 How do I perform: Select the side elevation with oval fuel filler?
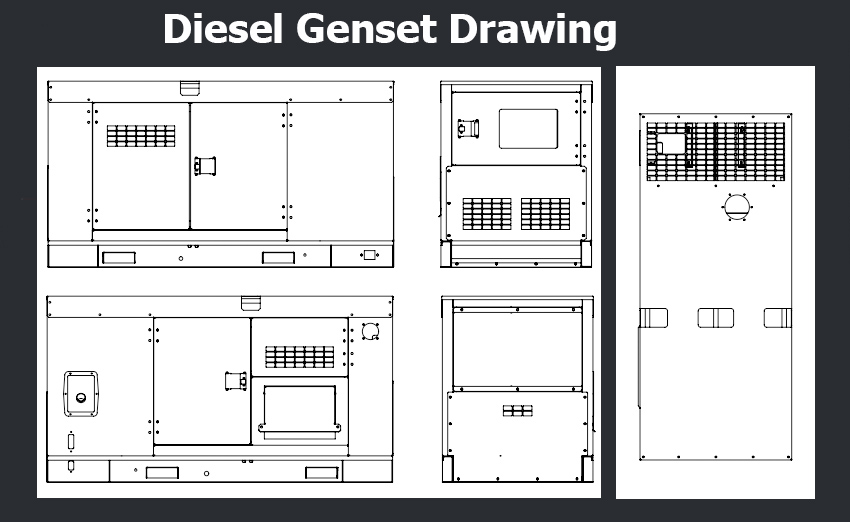point(220,389)
